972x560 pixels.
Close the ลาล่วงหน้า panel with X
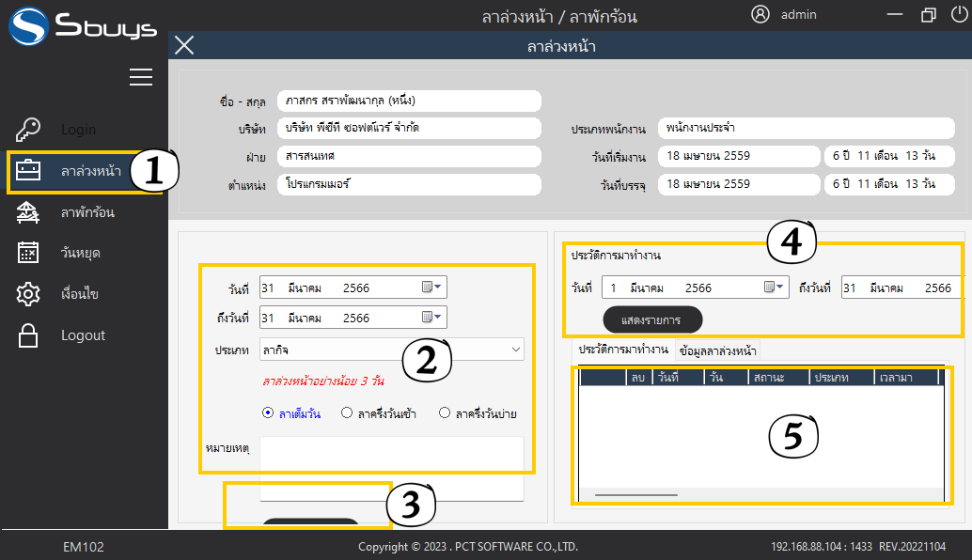click(185, 45)
